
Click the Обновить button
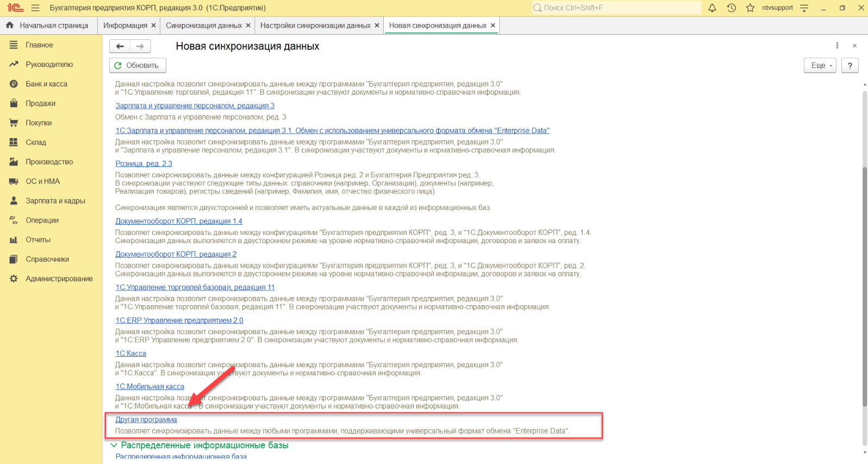click(x=138, y=65)
